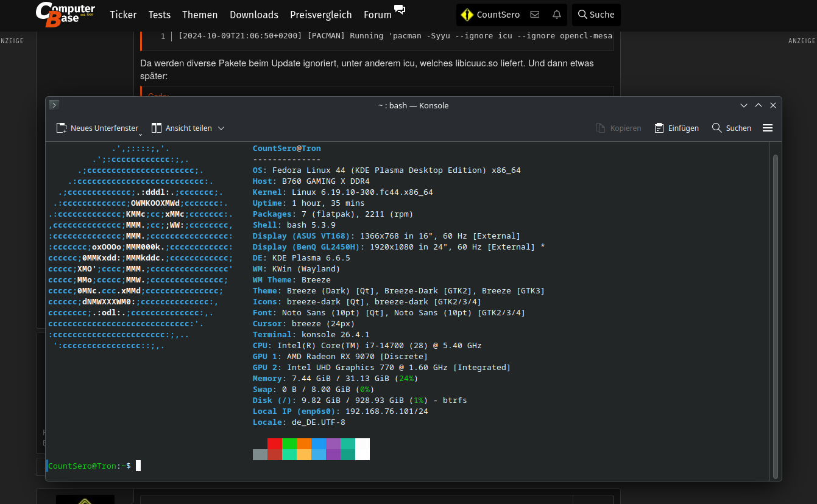Click the 'Shell: bash 5.3.9' line
The image size is (817, 504).
(294, 225)
